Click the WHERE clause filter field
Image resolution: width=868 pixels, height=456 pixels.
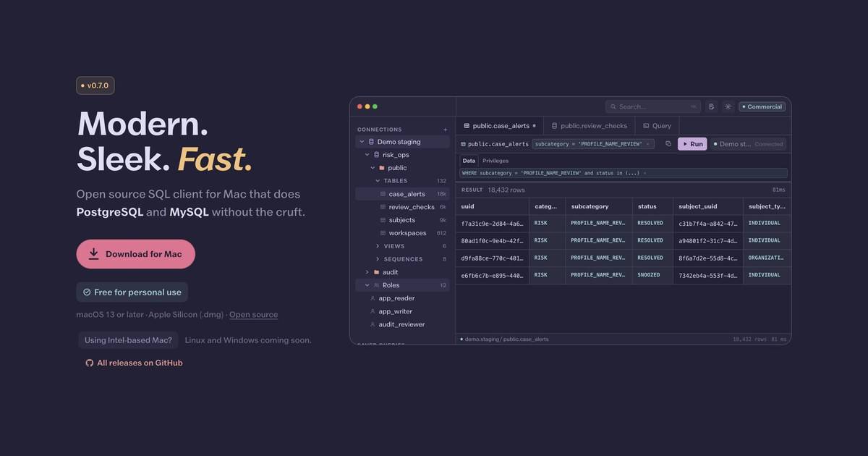pos(624,173)
